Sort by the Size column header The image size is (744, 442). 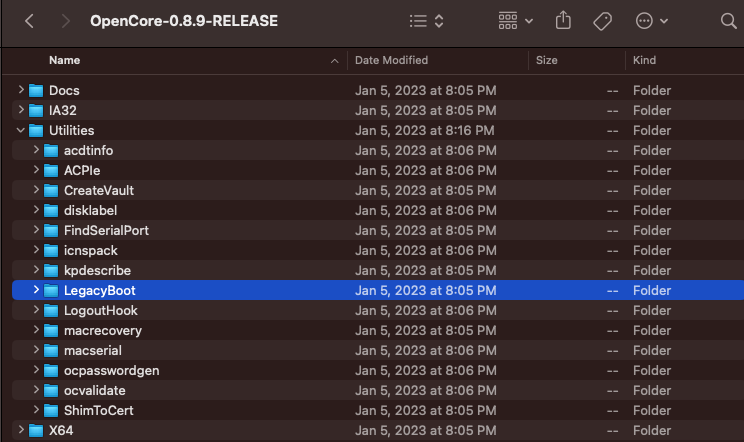[x=547, y=60]
